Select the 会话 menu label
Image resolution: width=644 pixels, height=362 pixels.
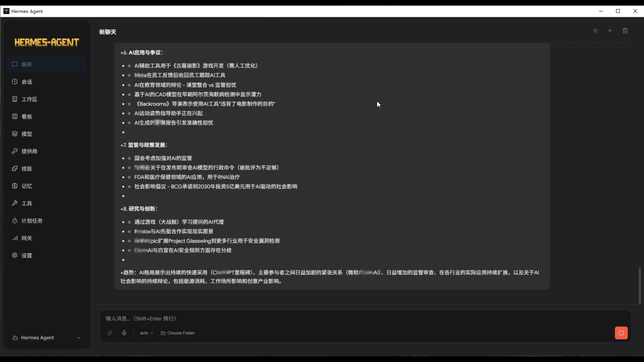tap(27, 82)
